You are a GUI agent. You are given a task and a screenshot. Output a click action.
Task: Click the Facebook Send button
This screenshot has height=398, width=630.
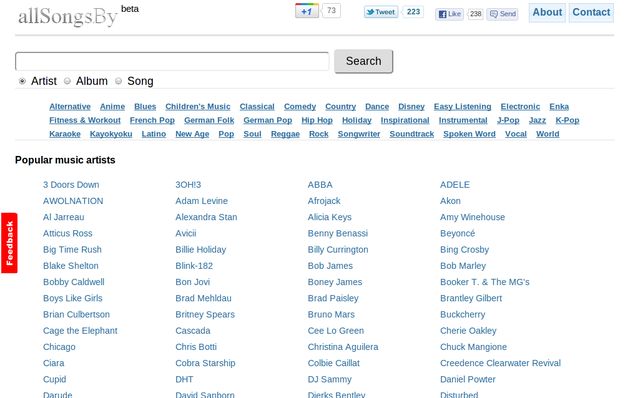point(502,14)
